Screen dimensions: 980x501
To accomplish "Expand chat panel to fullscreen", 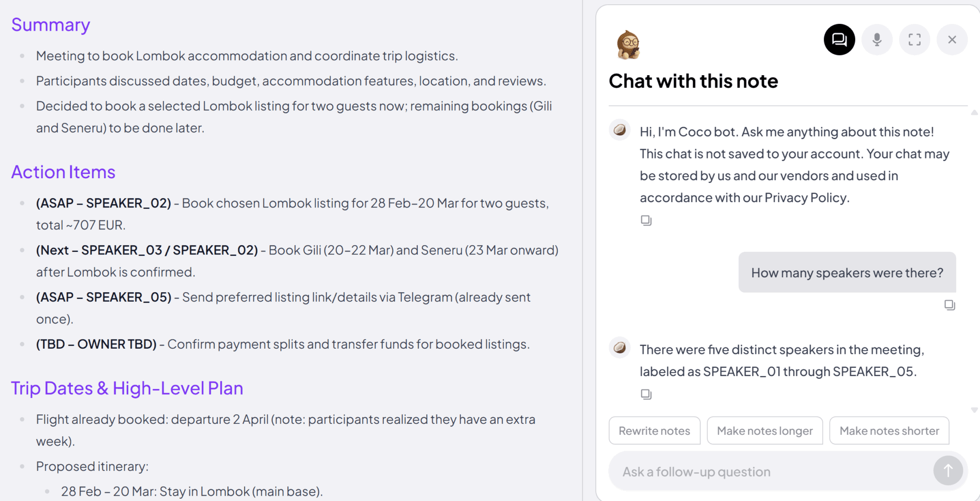I will tap(914, 39).
